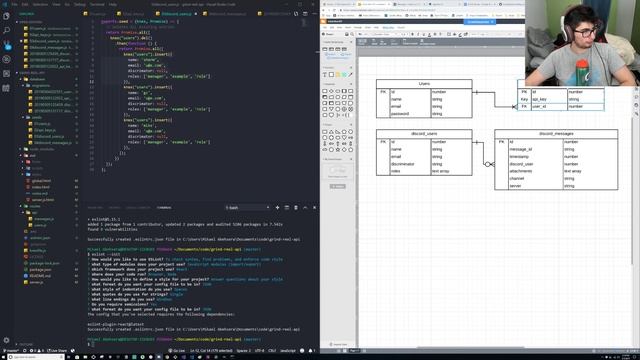Open server.js in the explorer
This screenshot has height=360, width=640.
36,282
